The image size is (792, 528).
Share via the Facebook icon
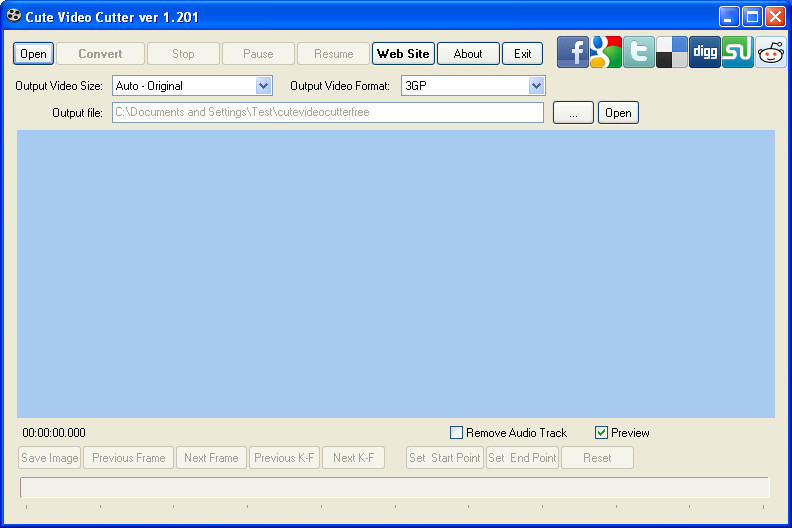click(573, 52)
